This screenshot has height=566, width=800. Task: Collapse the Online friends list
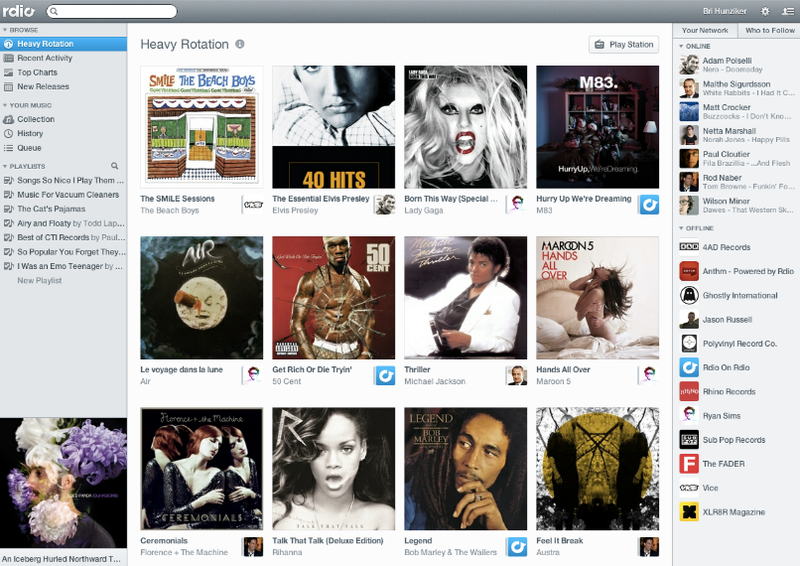click(681, 46)
